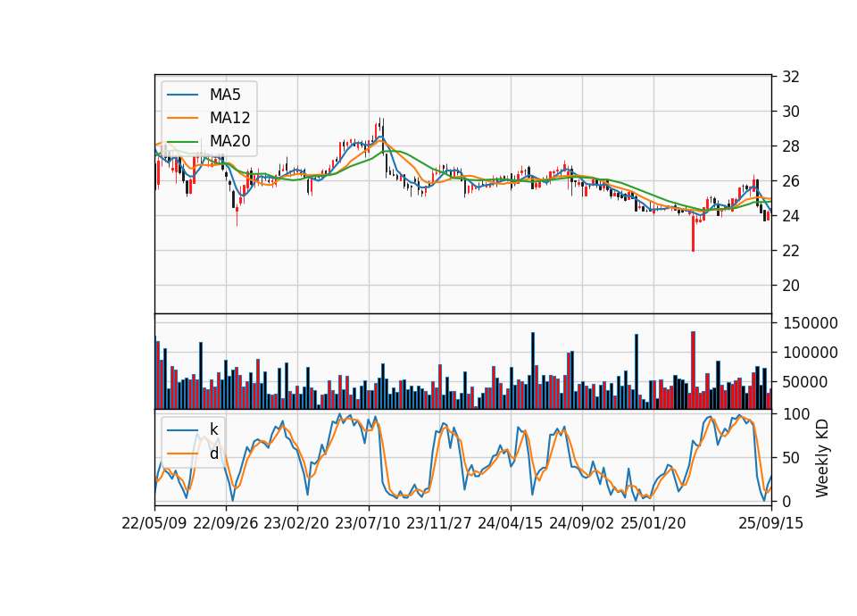Click the 25/01/20 date tick label
Viewport: 857px width, 616px height.
(653, 523)
